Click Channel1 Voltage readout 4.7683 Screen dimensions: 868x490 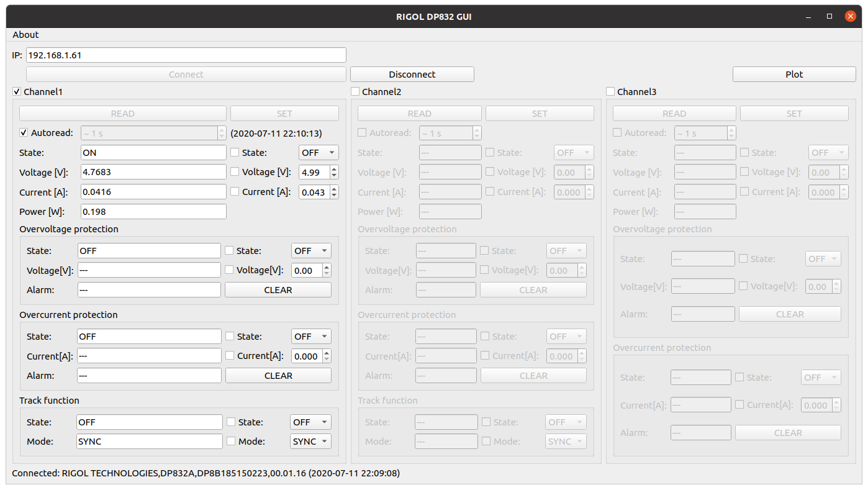coord(153,172)
